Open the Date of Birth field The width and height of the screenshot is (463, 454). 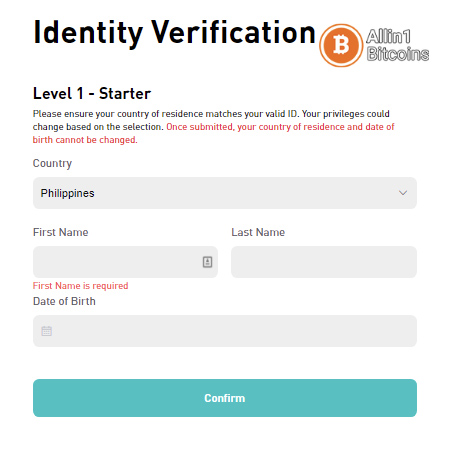225,331
